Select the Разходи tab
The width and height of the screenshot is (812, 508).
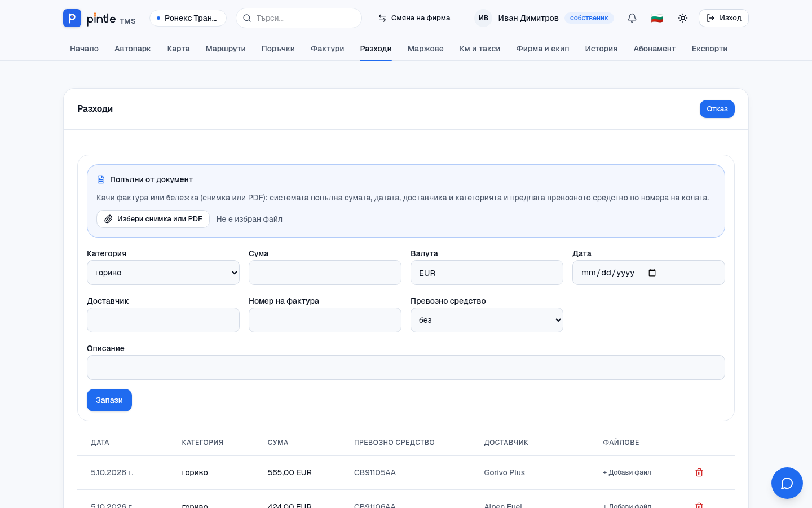pos(376,49)
